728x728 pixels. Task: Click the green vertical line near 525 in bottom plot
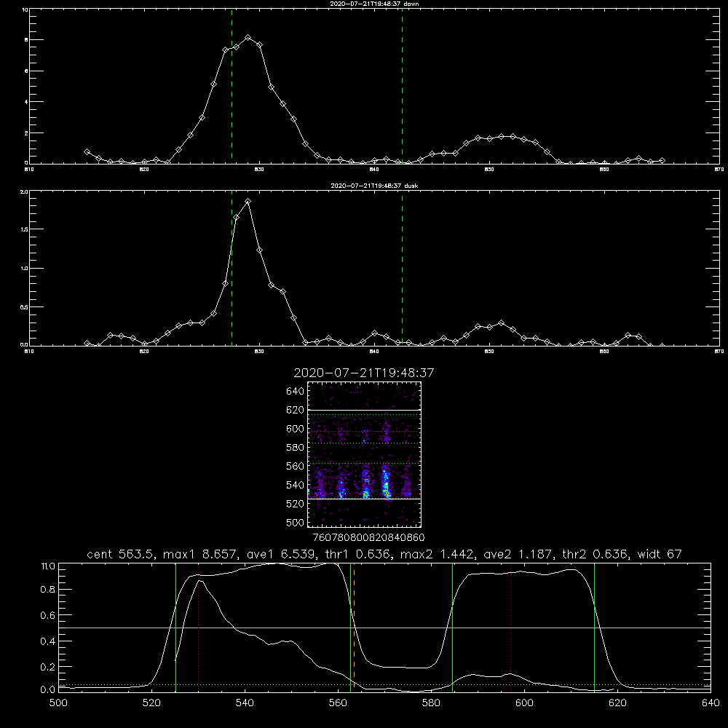click(175, 628)
